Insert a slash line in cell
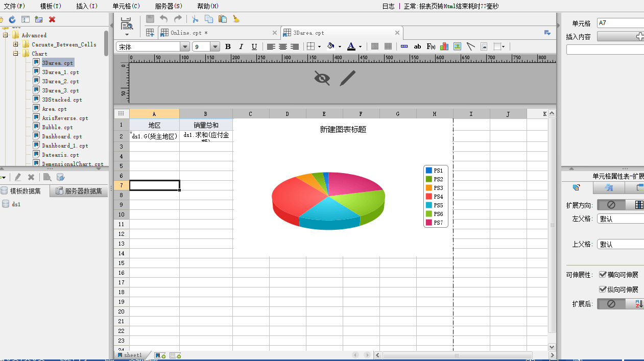The width and height of the screenshot is (644, 361). click(471, 46)
